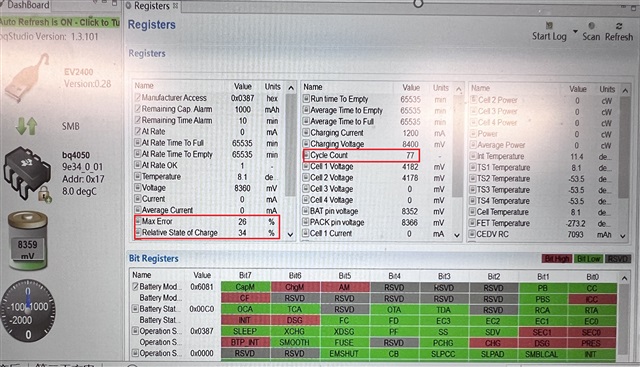Click the Operation S.. 0x0000 row icon

(135, 353)
